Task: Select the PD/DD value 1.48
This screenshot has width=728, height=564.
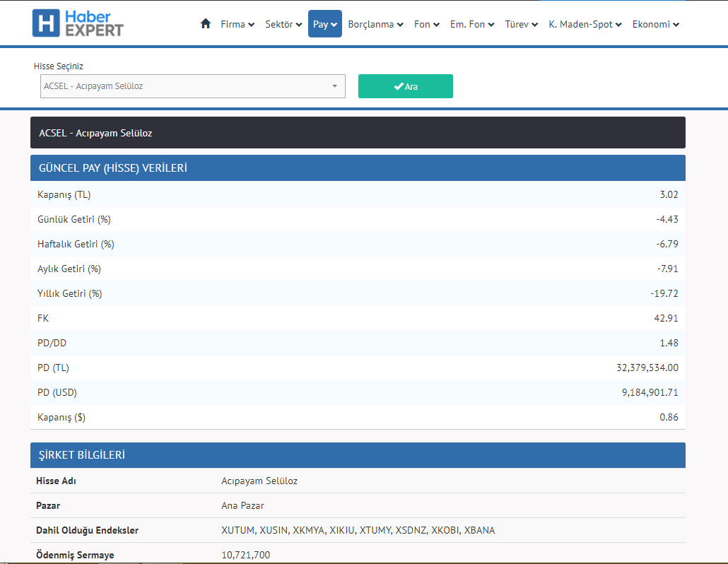Action: tap(669, 343)
